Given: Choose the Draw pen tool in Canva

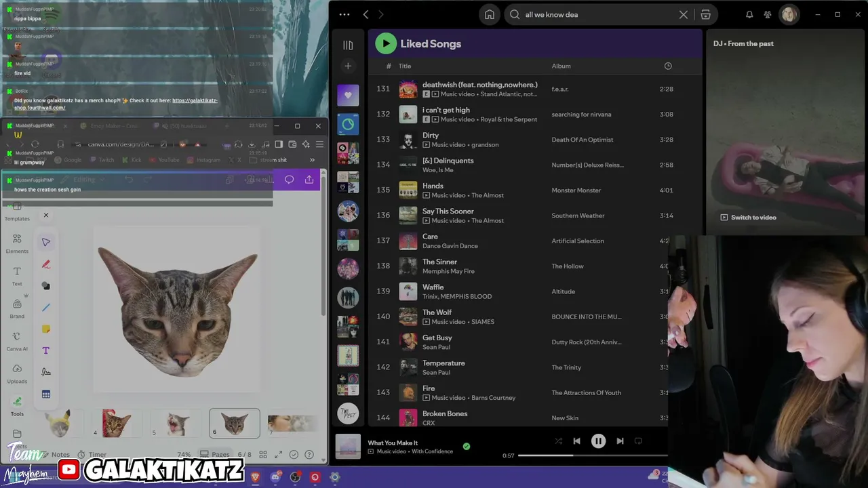Looking at the screenshot, I should (46, 264).
